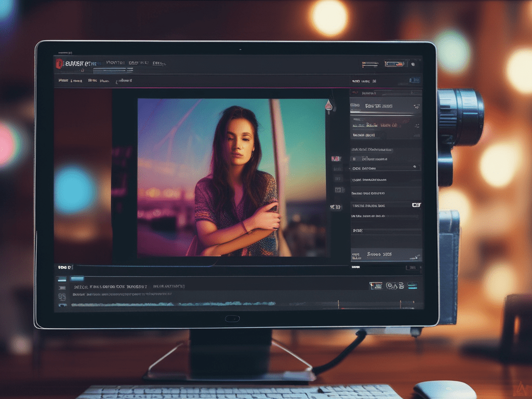Click the white badge icon in the side panel

point(416,205)
